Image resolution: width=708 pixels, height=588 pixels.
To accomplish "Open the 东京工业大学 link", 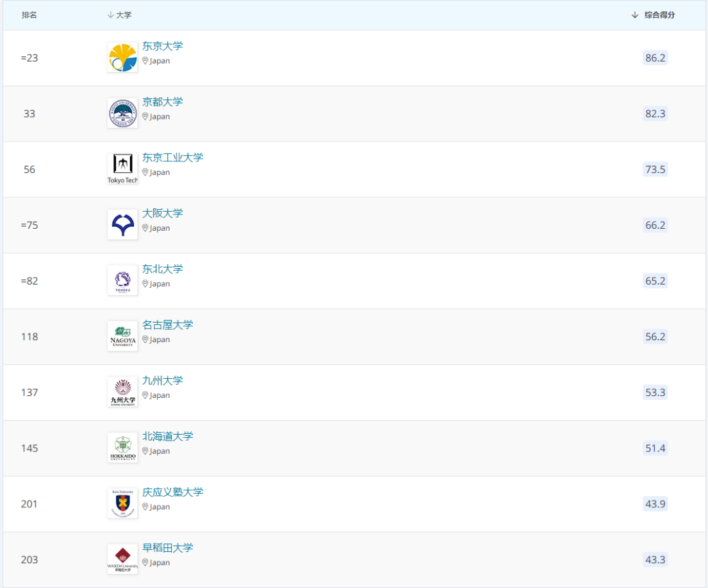I will pos(172,157).
